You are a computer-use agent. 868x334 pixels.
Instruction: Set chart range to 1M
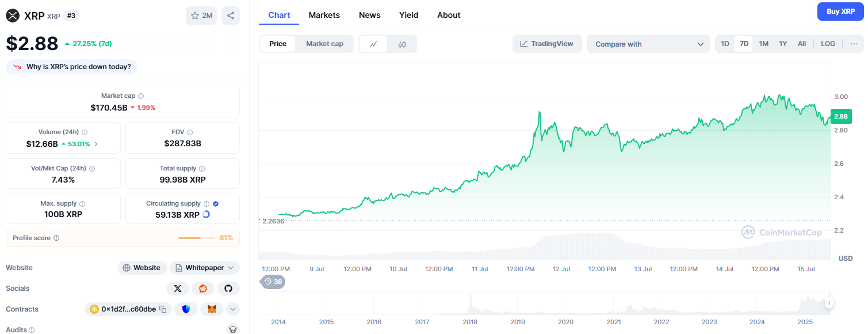763,44
